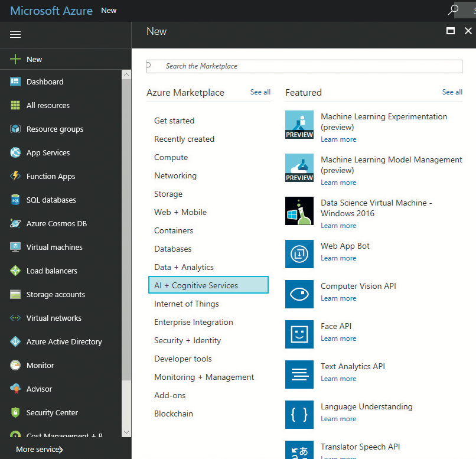Click the Function Apps lightning icon
The image size is (476, 459).
[x=15, y=177]
